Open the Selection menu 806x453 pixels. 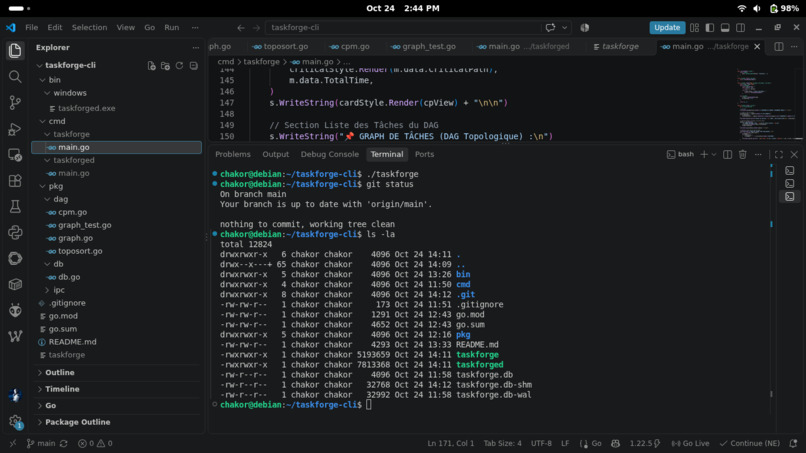point(89,28)
